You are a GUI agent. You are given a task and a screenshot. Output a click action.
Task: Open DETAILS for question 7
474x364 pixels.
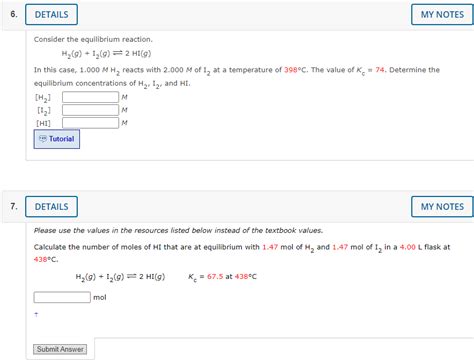[51, 207]
